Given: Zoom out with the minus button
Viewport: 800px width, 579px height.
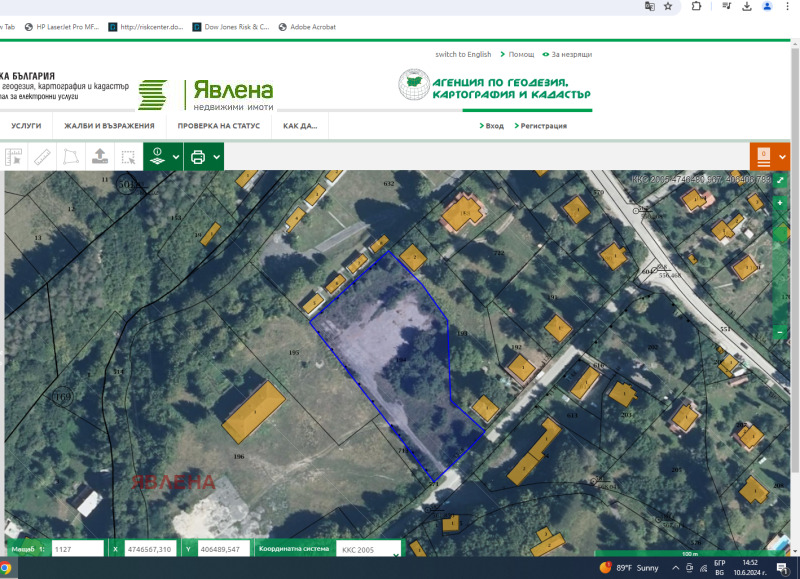Looking at the screenshot, I should click(780, 331).
